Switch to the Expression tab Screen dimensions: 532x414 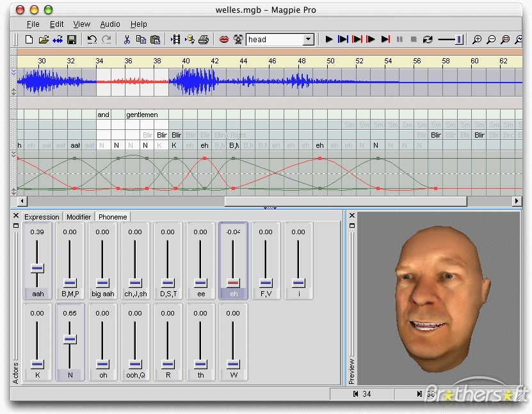[x=42, y=217]
